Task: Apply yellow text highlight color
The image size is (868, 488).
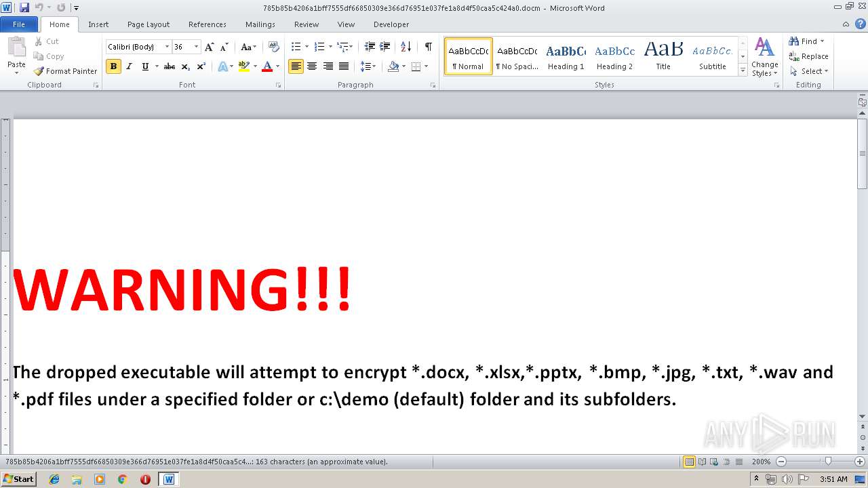Action: (244, 66)
